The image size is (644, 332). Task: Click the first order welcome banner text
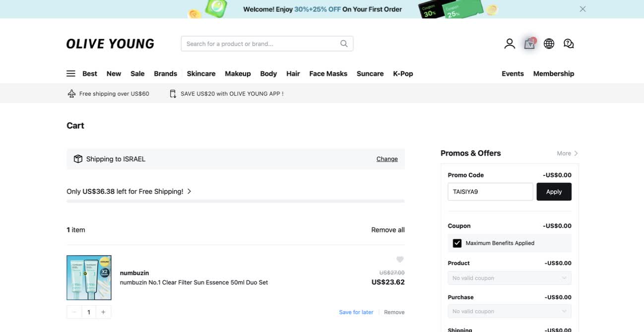[x=322, y=9]
